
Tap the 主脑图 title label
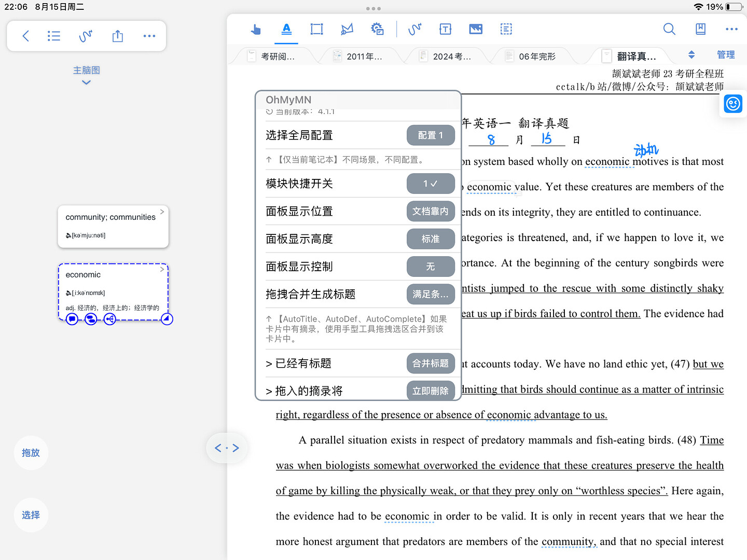pos(86,70)
